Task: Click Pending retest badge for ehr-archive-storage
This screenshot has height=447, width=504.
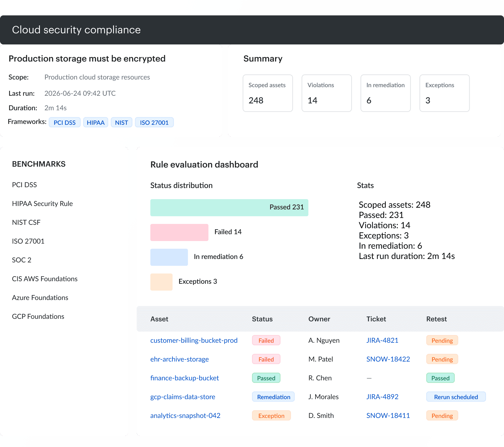Action: (x=442, y=359)
